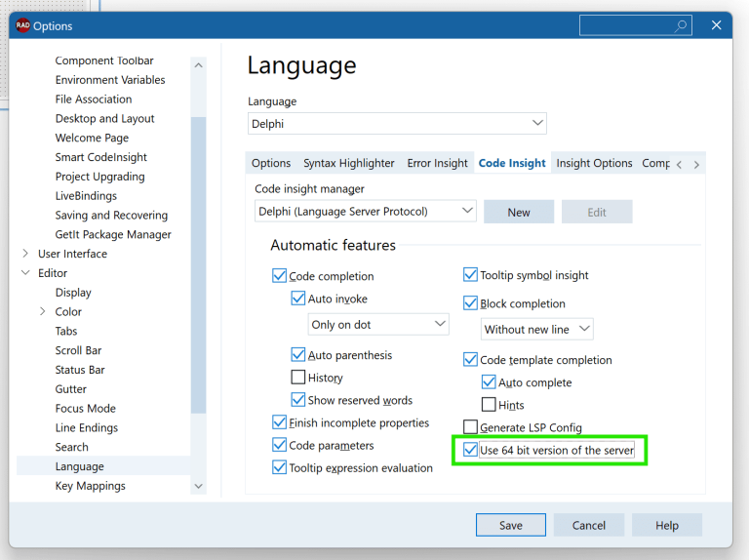Screen dimensions: 749x560
Task: Open Welcome Page settings
Action: click(x=92, y=138)
